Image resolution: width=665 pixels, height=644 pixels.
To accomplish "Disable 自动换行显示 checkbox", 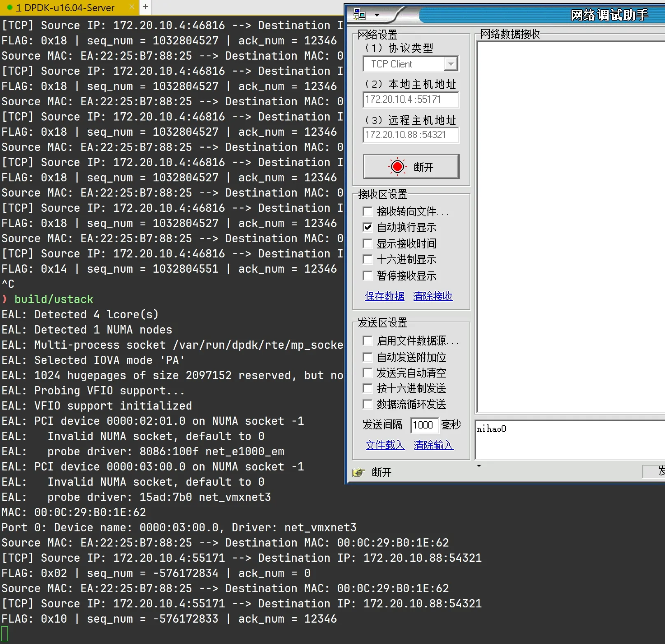I will [x=368, y=227].
